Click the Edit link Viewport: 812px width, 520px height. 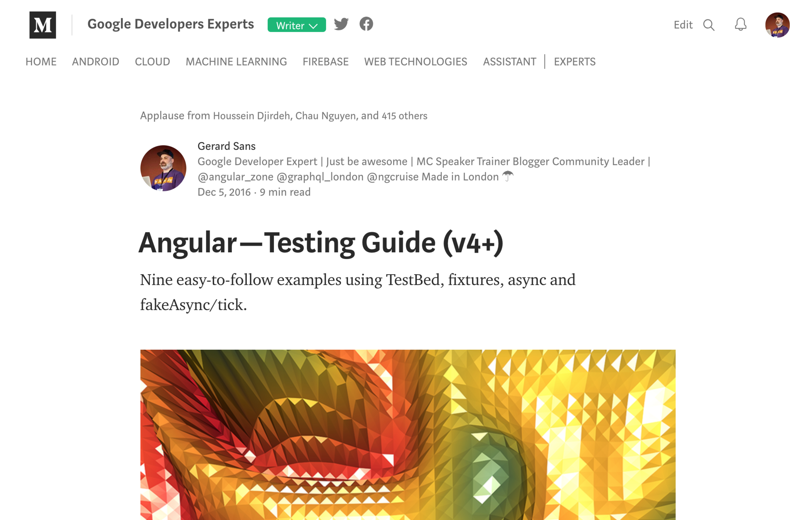pyautogui.click(x=683, y=25)
